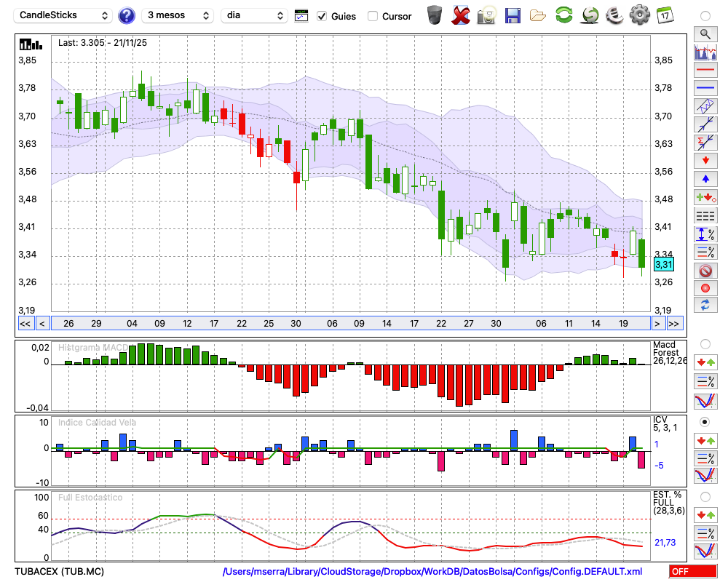
Task: Click the green refresh arrows icon
Action: (563, 15)
